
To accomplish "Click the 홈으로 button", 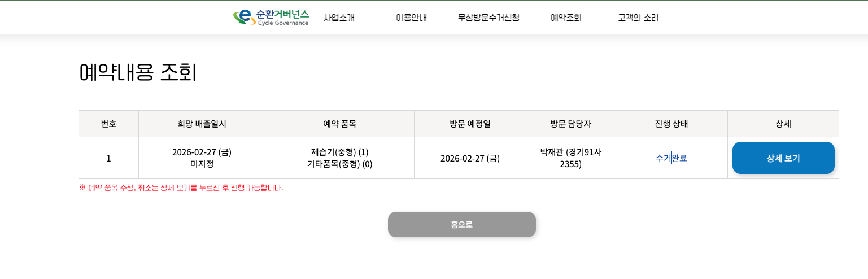I will click(461, 224).
